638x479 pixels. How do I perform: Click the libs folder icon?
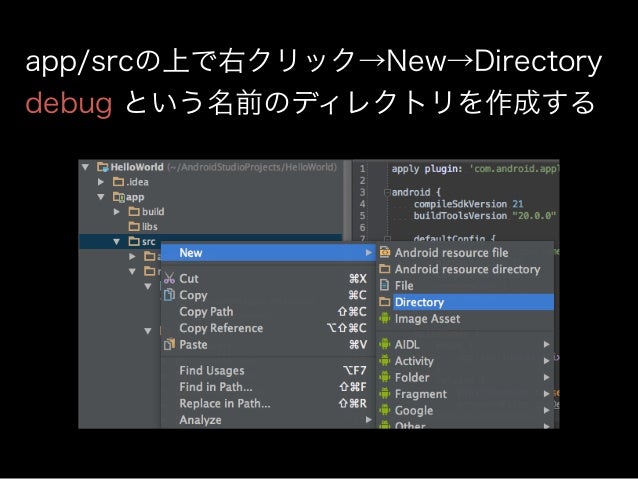point(134,226)
